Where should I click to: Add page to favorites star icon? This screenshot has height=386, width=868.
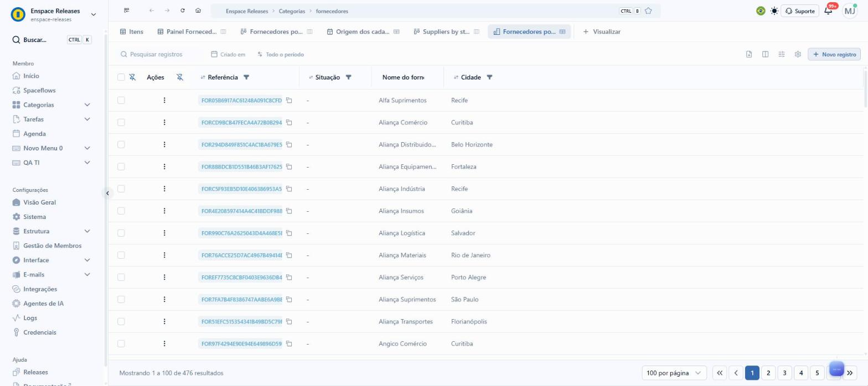(x=648, y=11)
